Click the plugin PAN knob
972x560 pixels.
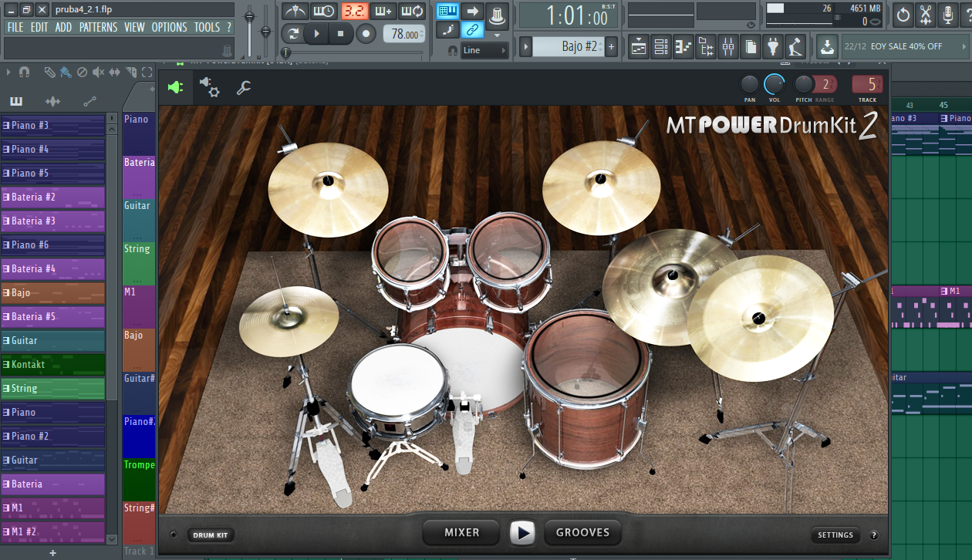click(x=750, y=84)
